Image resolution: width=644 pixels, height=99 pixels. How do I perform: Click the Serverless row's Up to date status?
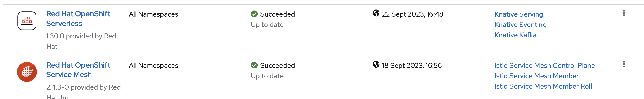[x=267, y=24]
